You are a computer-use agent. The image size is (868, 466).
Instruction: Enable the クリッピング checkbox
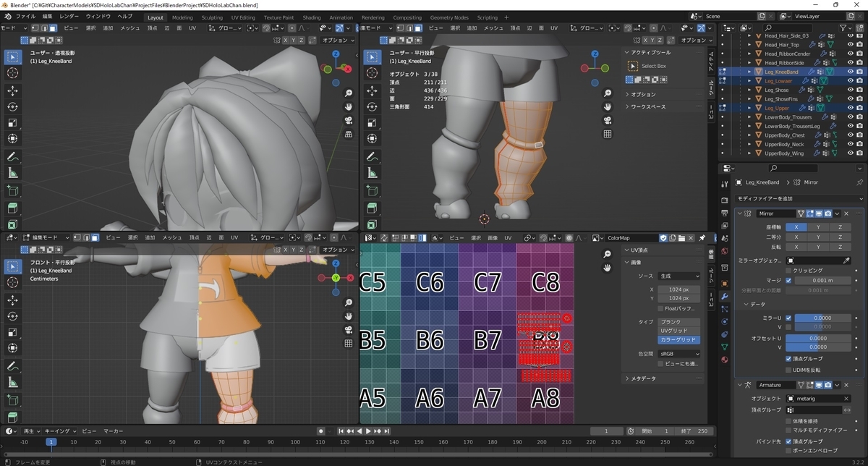click(790, 270)
